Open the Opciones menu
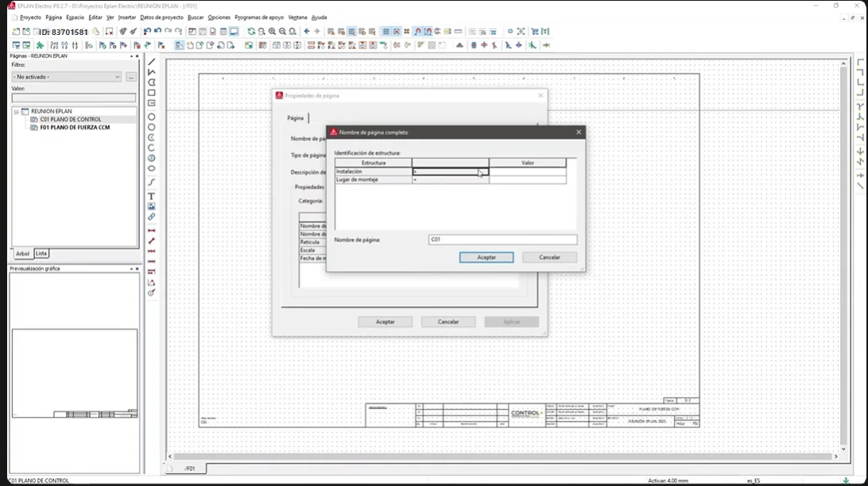This screenshot has height=486, width=868. pos(219,17)
